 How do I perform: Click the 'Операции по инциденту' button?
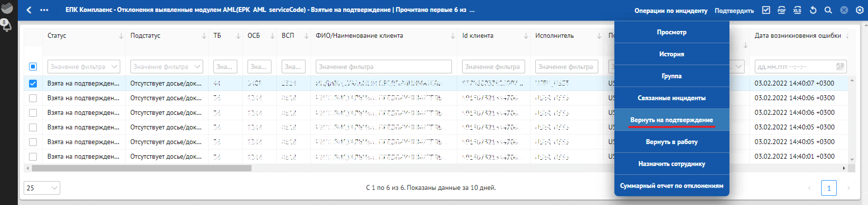point(670,10)
